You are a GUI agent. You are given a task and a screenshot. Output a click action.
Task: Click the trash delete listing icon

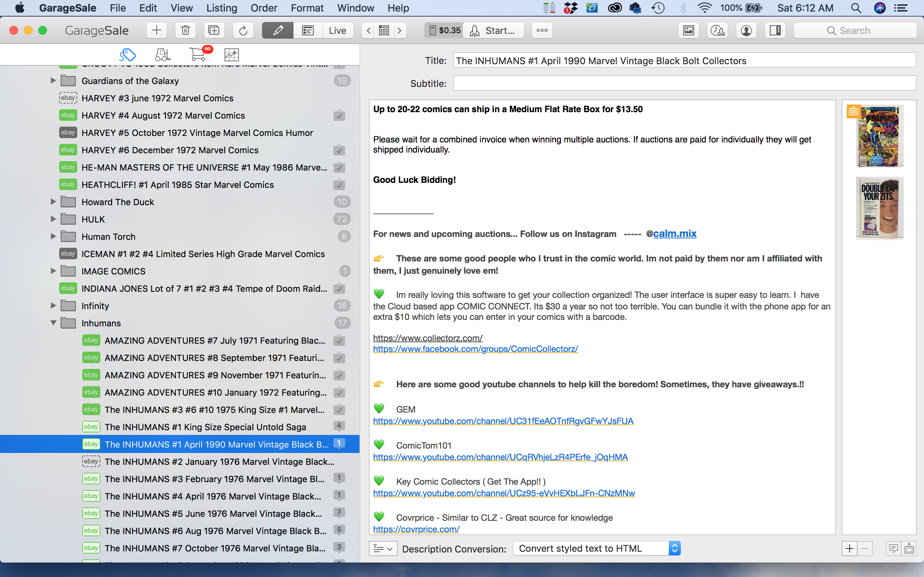click(185, 31)
